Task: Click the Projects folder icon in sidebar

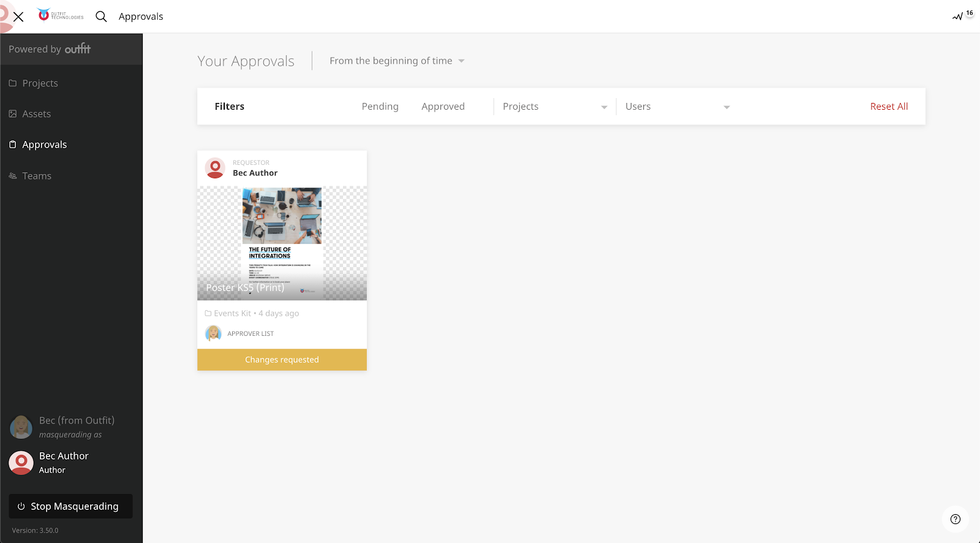Action: point(13,83)
